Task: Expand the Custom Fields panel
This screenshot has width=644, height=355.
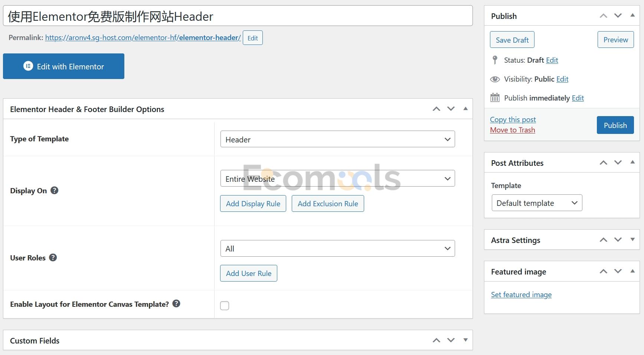Action: click(465, 340)
